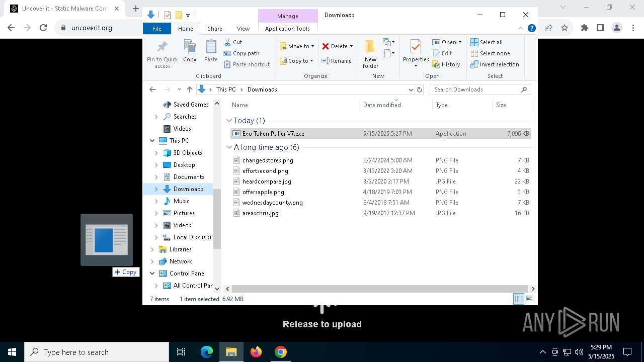
Task: Click Select none
Action: 491,53
